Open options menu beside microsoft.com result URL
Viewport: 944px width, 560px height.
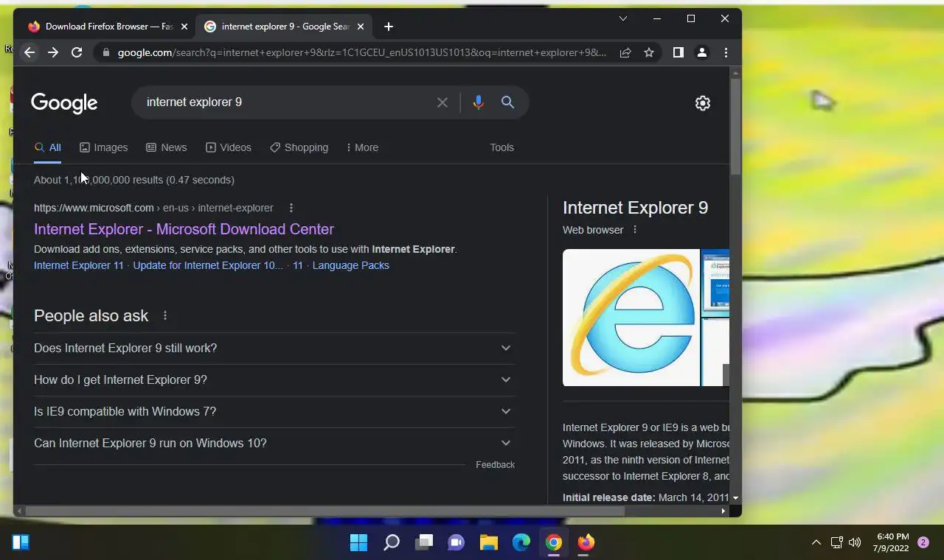click(x=291, y=208)
